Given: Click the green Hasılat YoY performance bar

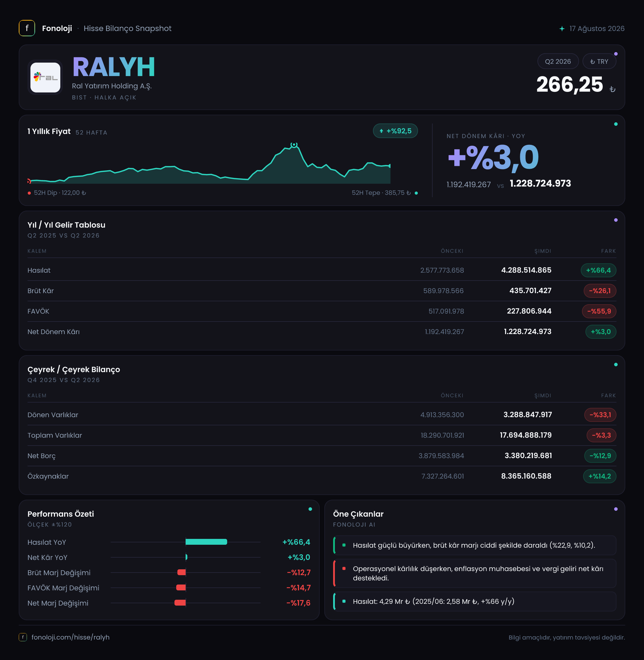Looking at the screenshot, I should [206, 542].
